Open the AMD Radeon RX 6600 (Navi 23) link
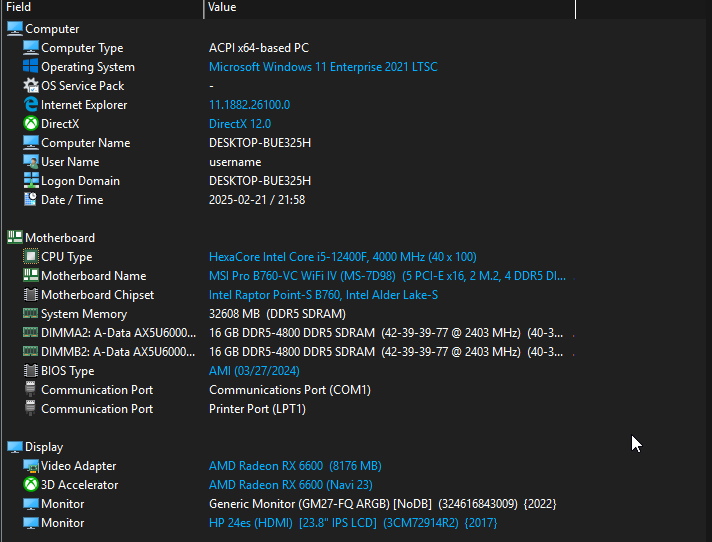 coord(291,485)
